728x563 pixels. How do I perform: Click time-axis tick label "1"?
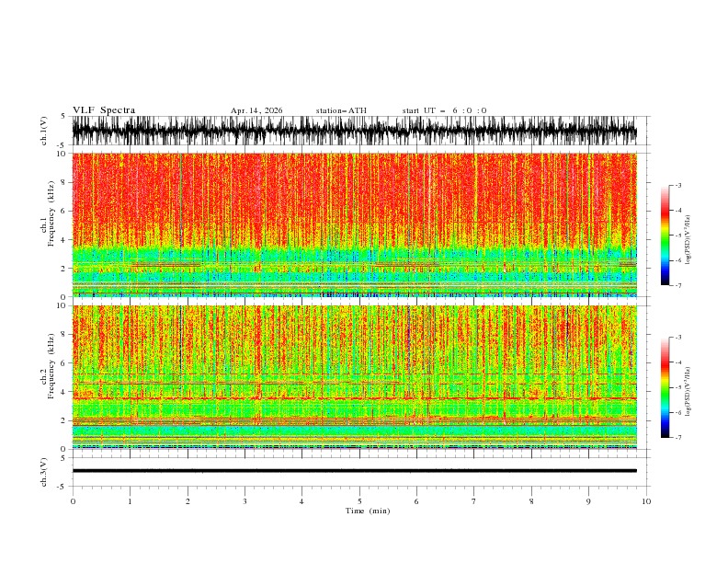130,501
